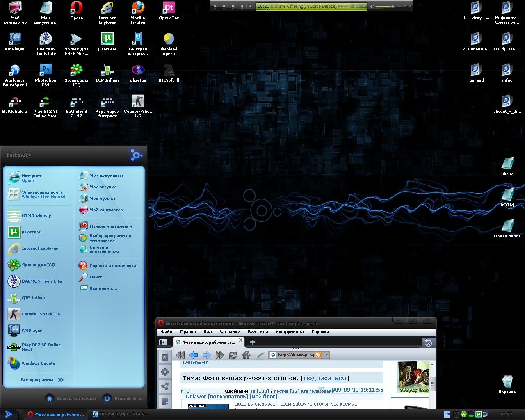The image size is (525, 420).
Task: Click Opera's blue Back arrow
Action: pos(194,355)
